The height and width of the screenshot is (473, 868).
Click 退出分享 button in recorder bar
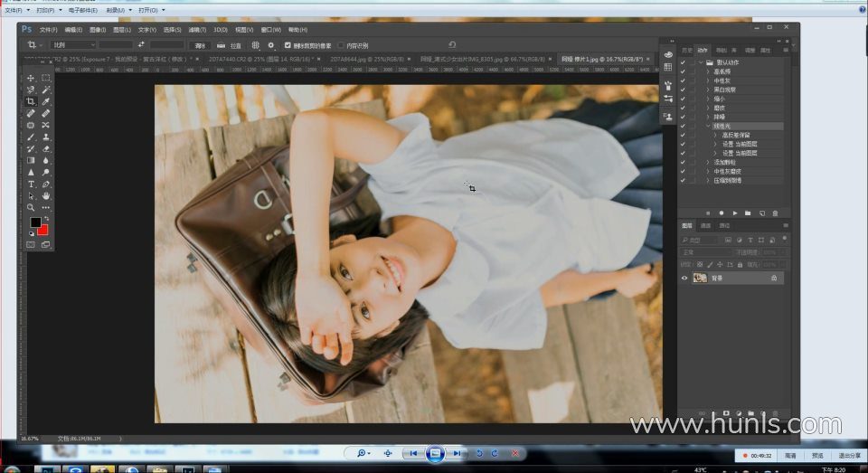849,455
